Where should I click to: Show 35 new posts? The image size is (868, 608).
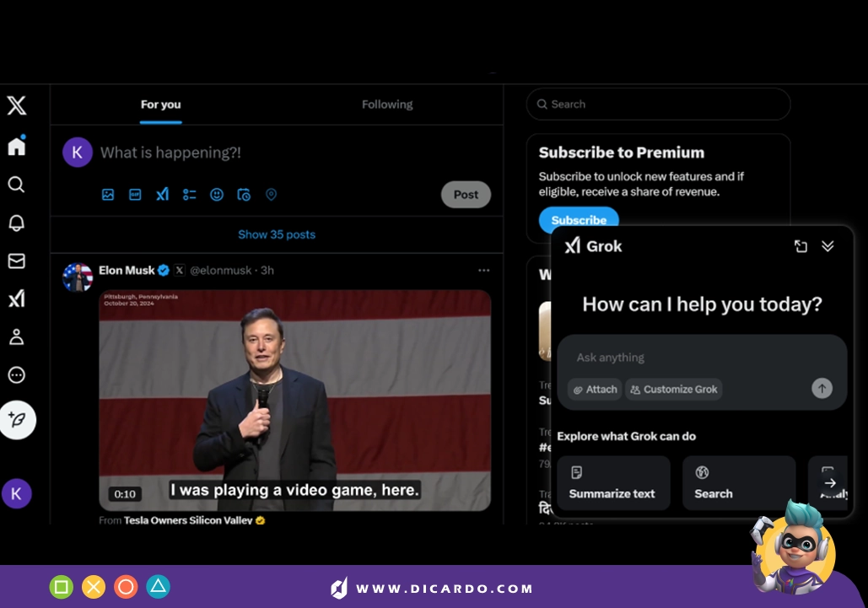(277, 234)
